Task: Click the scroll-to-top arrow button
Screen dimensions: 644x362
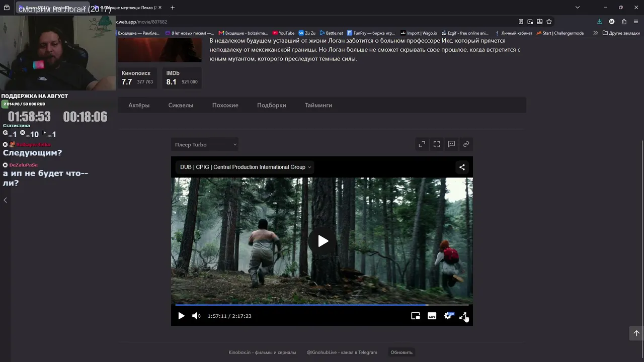Action: click(x=636, y=333)
